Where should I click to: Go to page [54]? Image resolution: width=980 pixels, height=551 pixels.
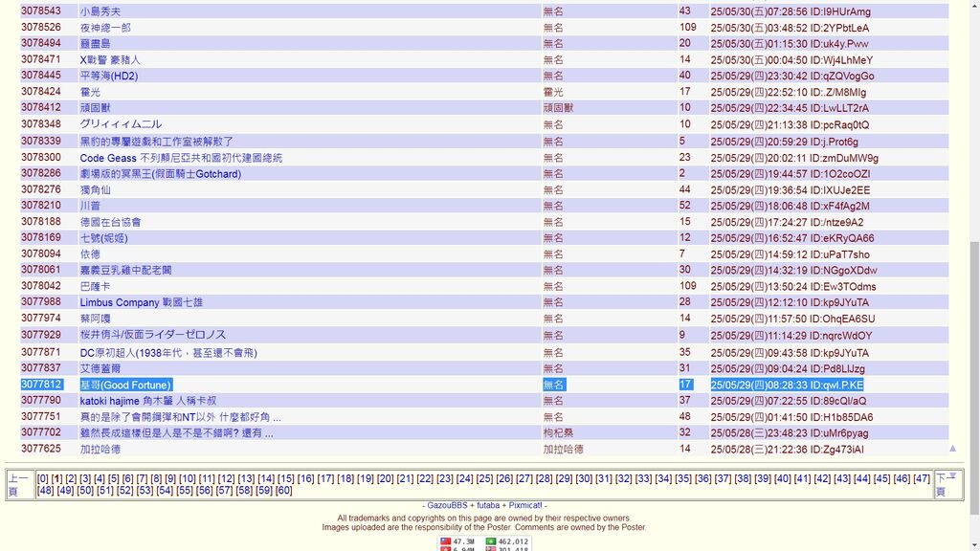click(165, 491)
